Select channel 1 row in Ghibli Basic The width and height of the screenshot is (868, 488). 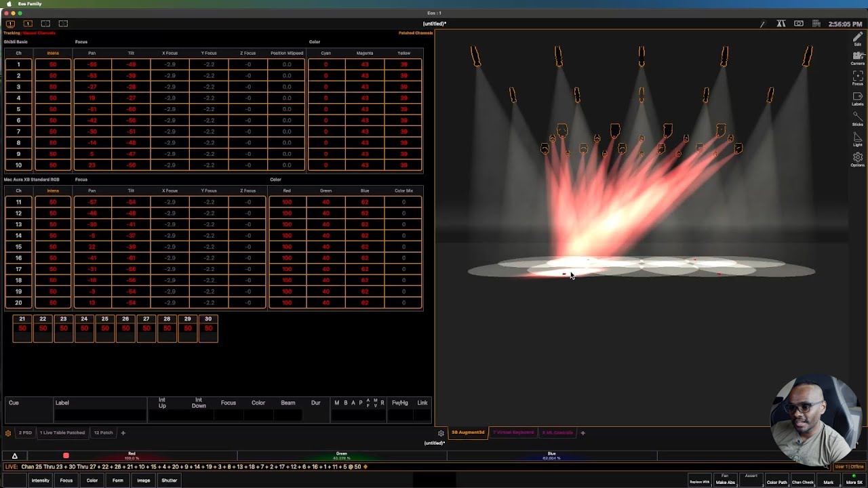pos(18,64)
